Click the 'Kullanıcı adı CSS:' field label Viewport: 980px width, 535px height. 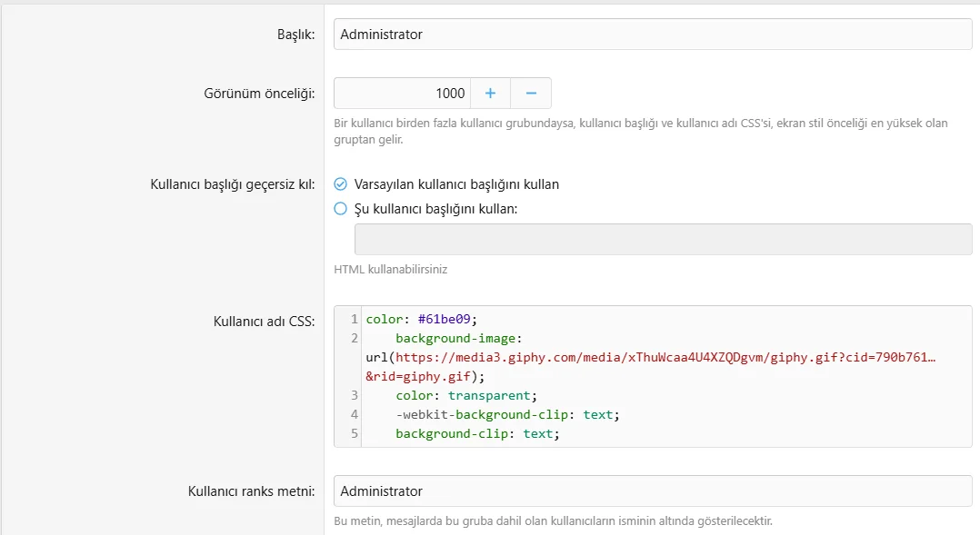[x=264, y=322]
